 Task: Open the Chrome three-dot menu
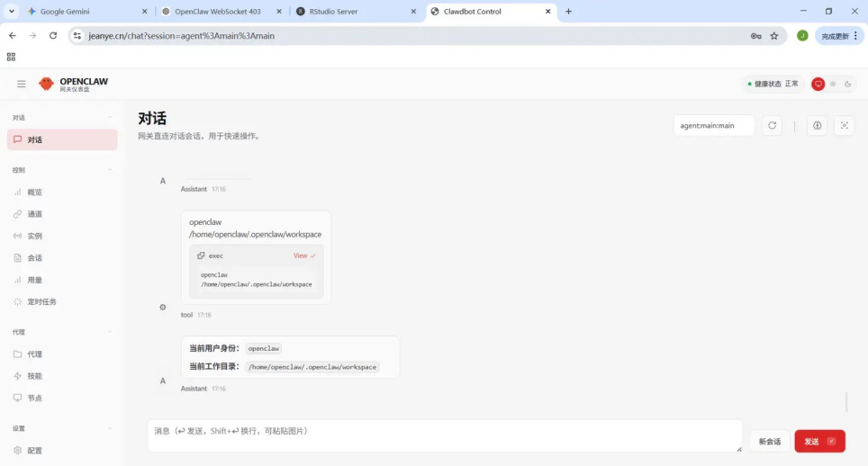coord(855,36)
